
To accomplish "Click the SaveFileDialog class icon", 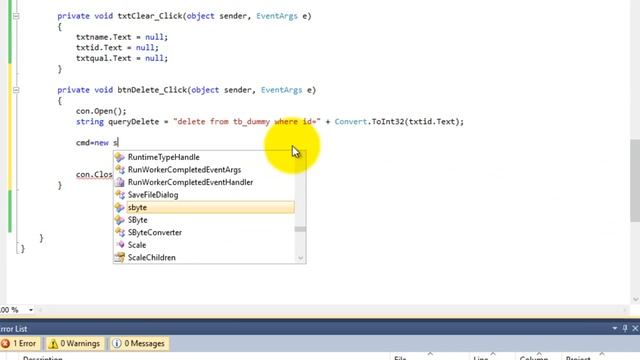I will click(120, 195).
